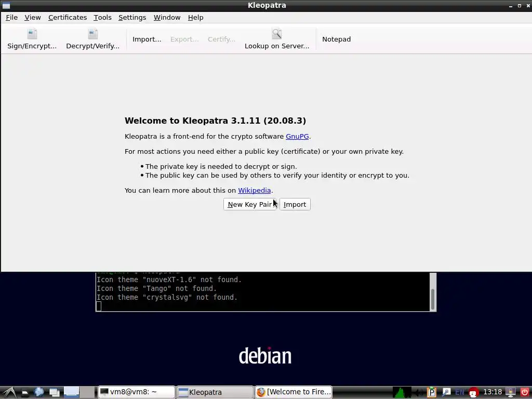532x399 pixels.
Task: Select the Kleopatra taskbar entry
Action: click(215, 392)
